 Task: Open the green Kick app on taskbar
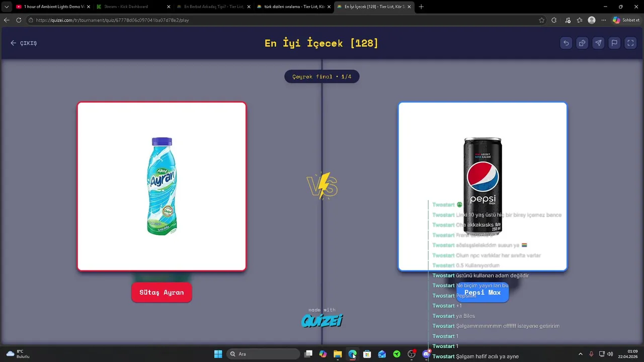[396, 354]
